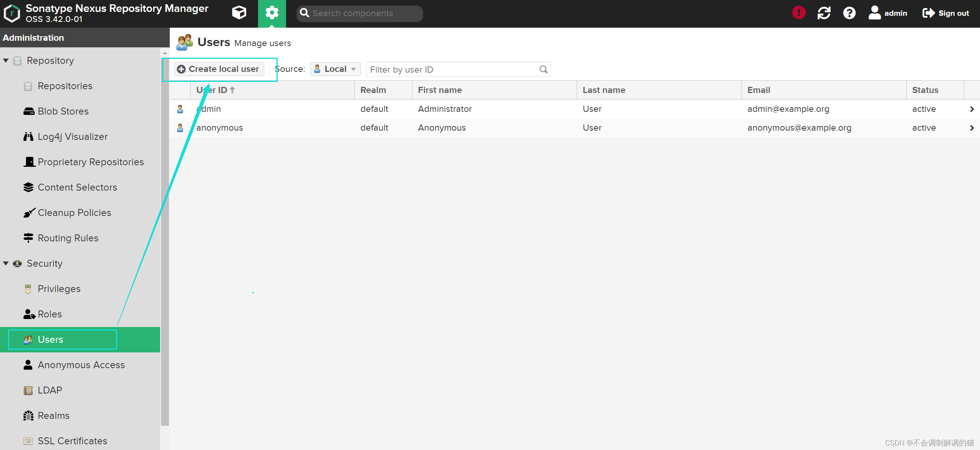Click the Nexus logo icon
The width and height of the screenshot is (980, 450).
pos(12,13)
